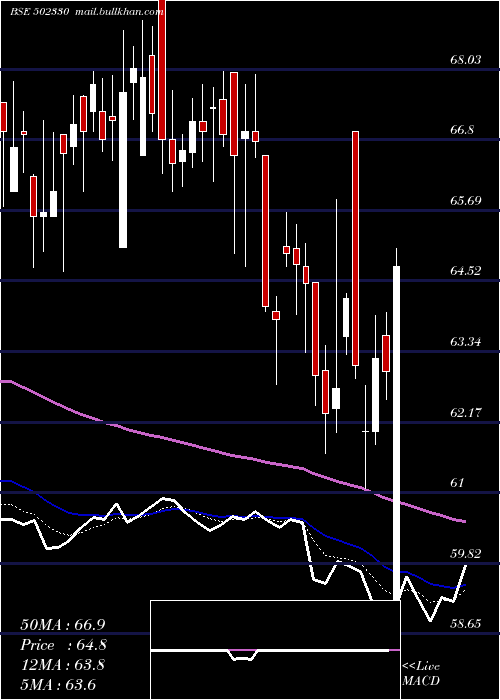Image resolution: width=500 pixels, height=700 pixels.
Task: Click the 64.52 price level label
Action: click(466, 271)
